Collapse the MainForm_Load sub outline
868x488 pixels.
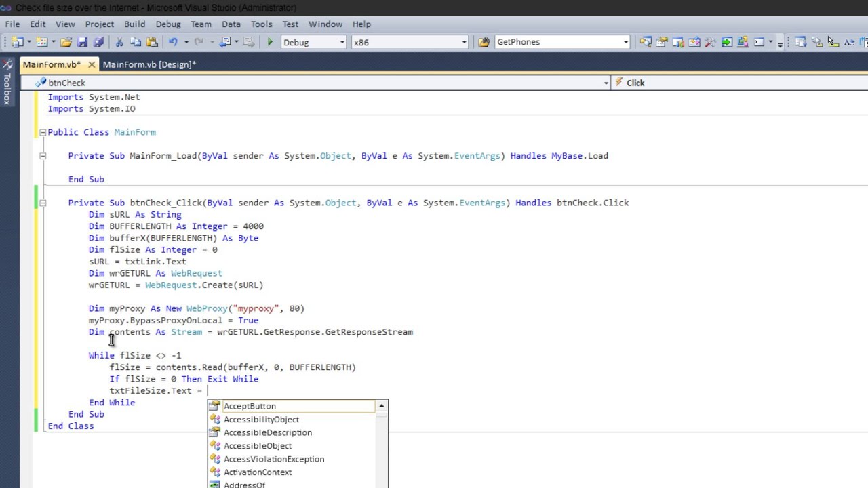43,156
